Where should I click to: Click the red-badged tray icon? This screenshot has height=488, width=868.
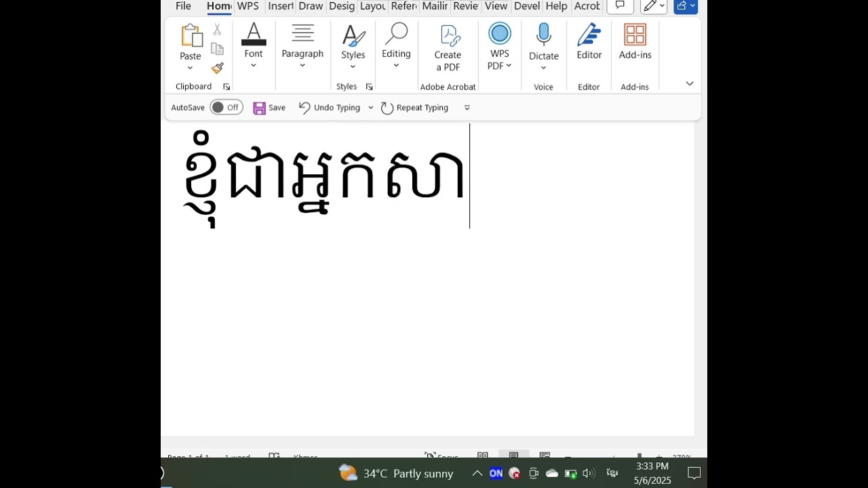[x=515, y=473]
